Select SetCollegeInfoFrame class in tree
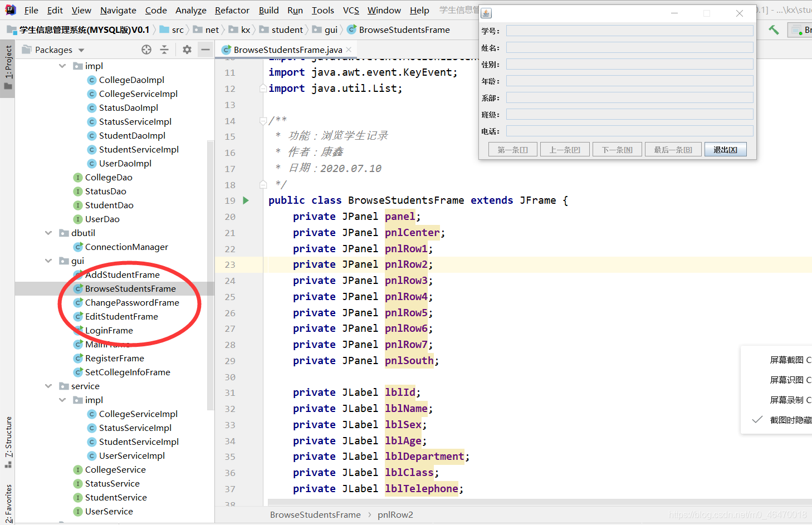This screenshot has height=525, width=812. (x=128, y=372)
